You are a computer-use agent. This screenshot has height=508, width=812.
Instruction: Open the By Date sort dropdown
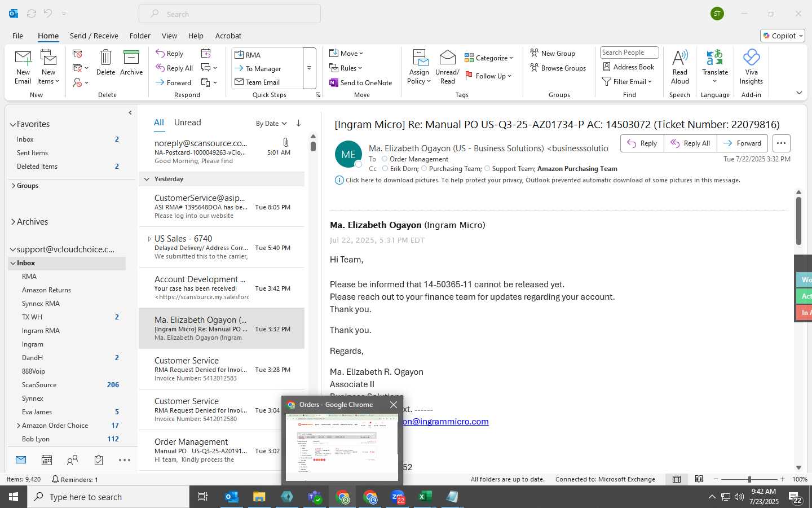tap(271, 124)
